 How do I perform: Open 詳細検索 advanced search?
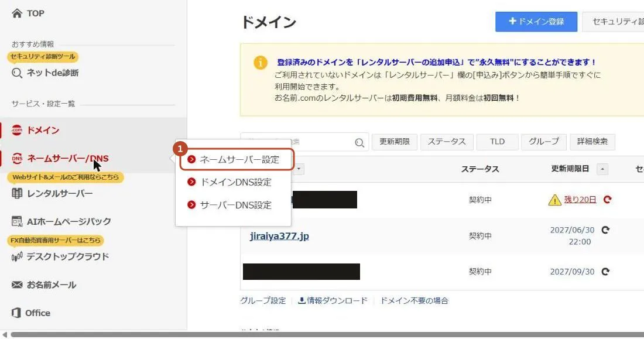tap(592, 142)
